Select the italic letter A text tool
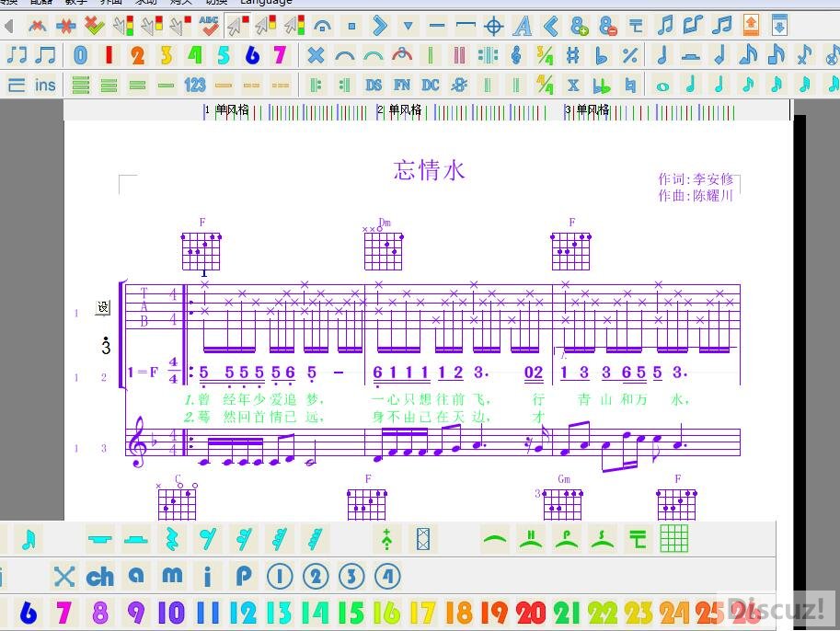Viewport: 840px width, 631px height. click(523, 25)
